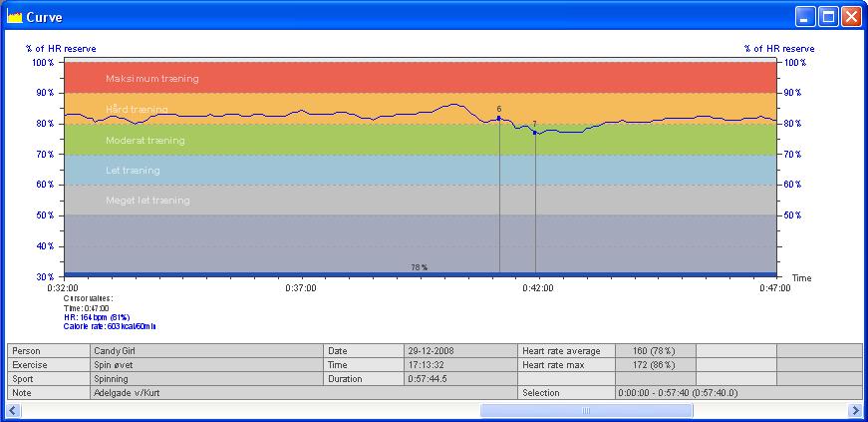Select lap marker 6 on the curve
Screen dimensions: 868x422
pos(499,118)
